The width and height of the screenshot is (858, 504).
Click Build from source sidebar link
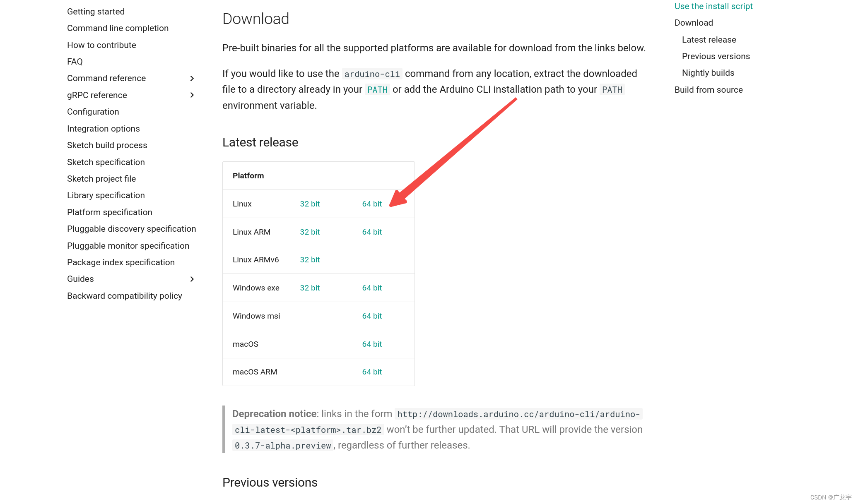708,89
